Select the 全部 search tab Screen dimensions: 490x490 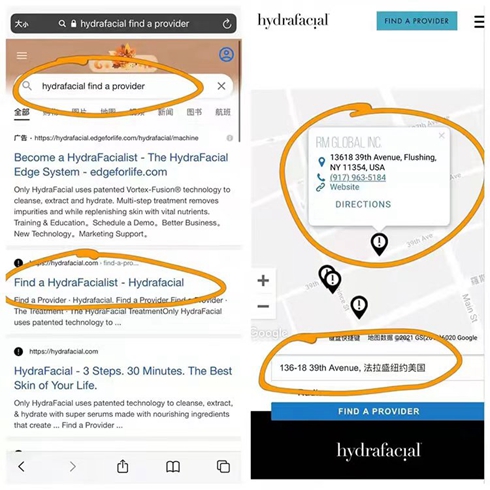pyautogui.click(x=22, y=112)
